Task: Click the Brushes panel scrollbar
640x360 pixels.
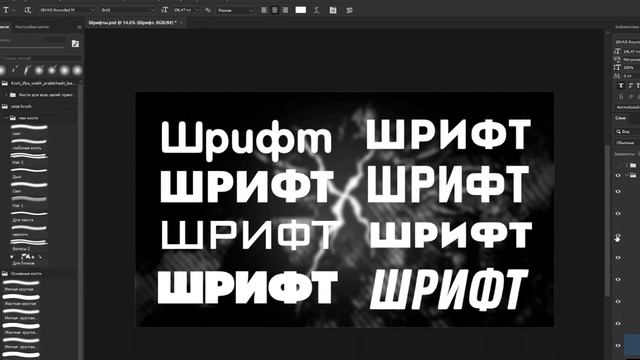Action: point(80,220)
